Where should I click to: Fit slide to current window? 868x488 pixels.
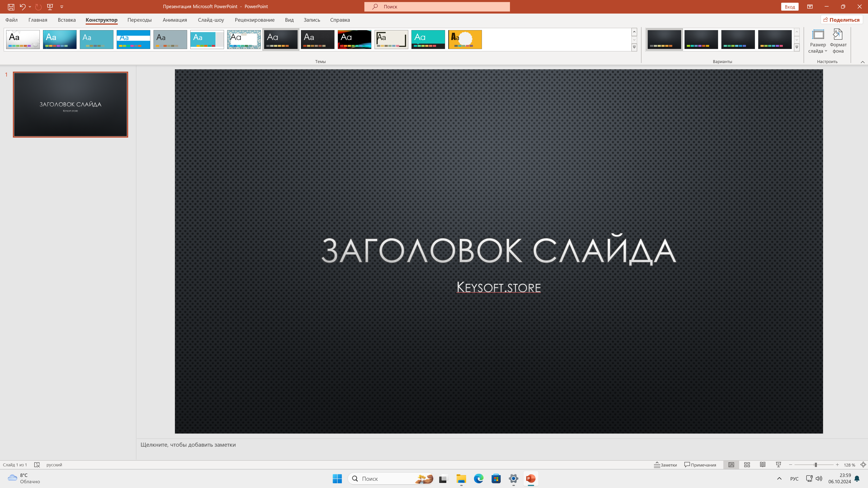click(x=863, y=465)
